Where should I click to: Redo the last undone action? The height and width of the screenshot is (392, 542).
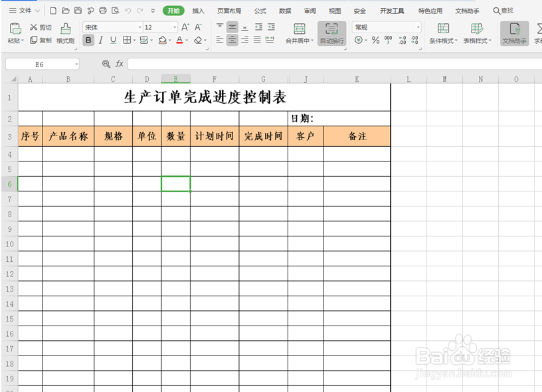pos(140,11)
